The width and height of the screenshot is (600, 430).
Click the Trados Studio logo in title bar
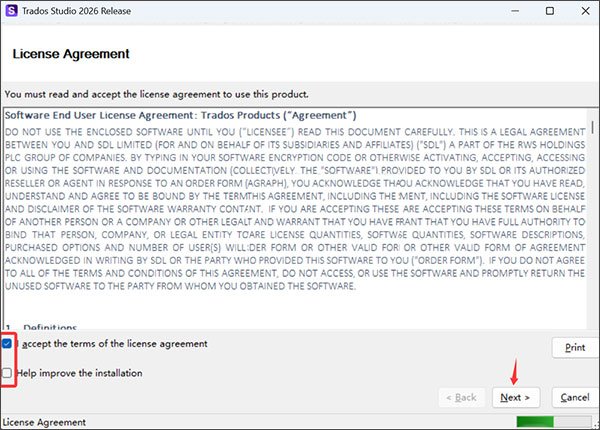[x=11, y=11]
